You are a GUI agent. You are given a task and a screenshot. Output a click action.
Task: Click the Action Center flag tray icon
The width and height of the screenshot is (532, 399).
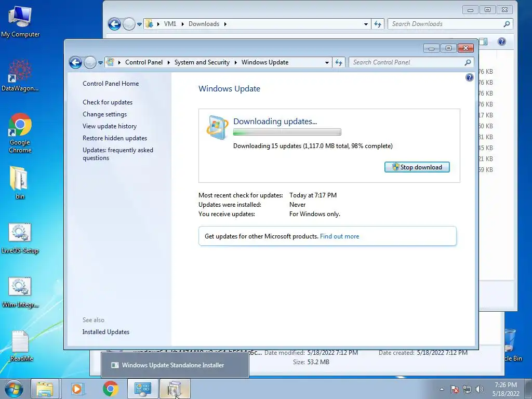(x=455, y=389)
